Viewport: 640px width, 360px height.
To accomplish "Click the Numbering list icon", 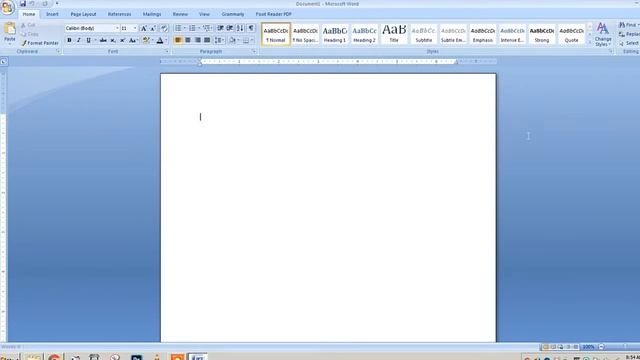I will click(192, 28).
